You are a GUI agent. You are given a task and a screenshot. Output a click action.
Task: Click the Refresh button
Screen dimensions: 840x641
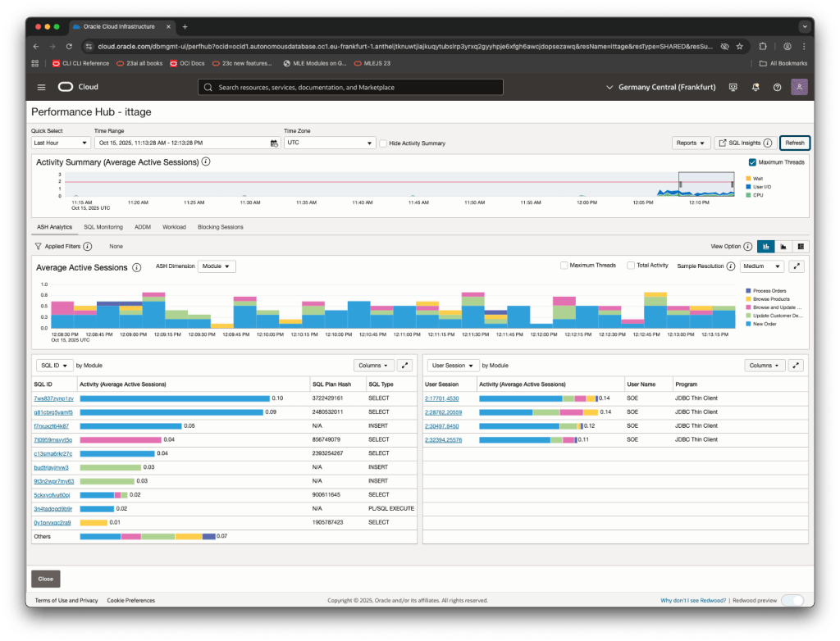coord(794,143)
